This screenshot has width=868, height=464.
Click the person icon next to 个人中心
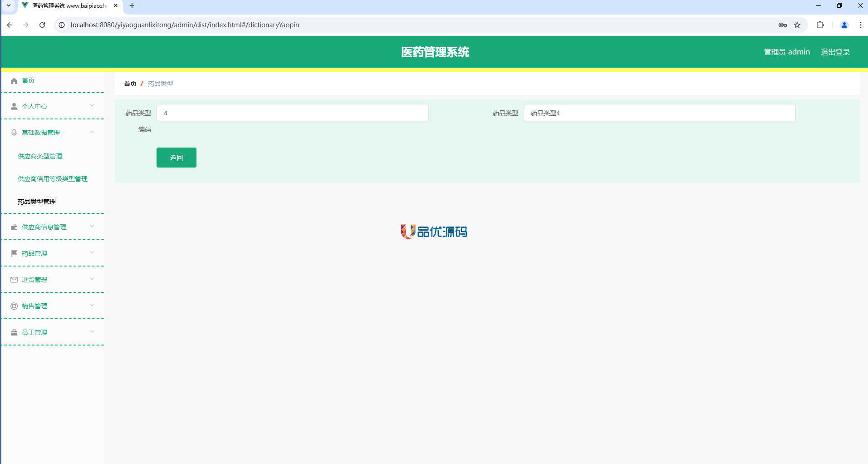pyautogui.click(x=14, y=106)
